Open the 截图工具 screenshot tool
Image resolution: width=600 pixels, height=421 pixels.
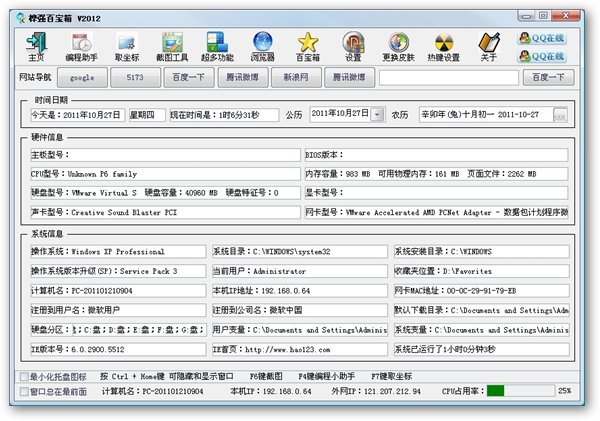click(172, 47)
